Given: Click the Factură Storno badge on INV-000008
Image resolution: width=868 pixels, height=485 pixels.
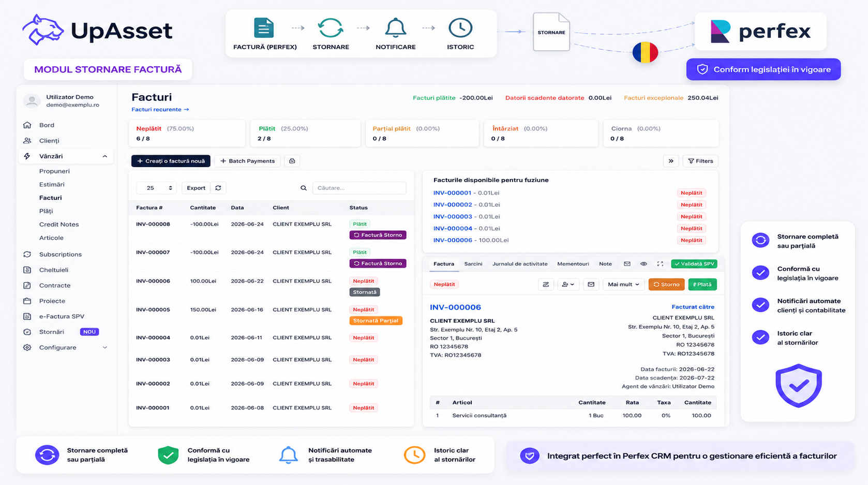Looking at the screenshot, I should pos(378,235).
